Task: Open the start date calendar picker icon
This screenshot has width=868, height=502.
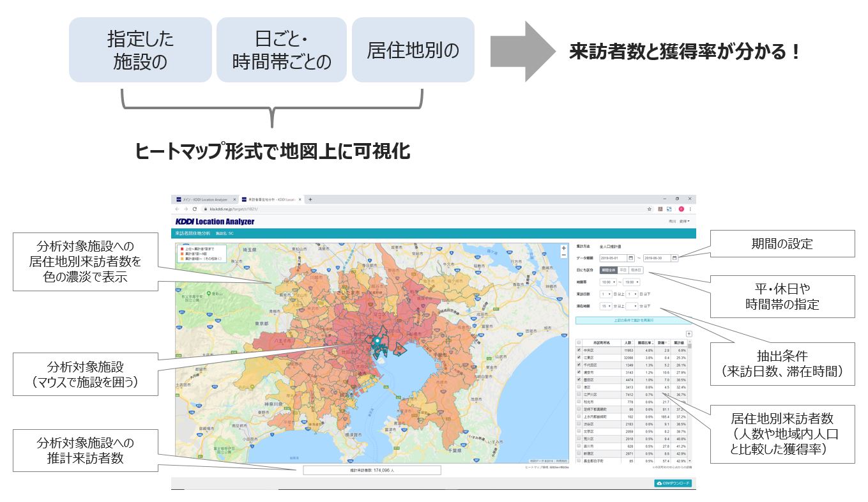Action: point(630,258)
